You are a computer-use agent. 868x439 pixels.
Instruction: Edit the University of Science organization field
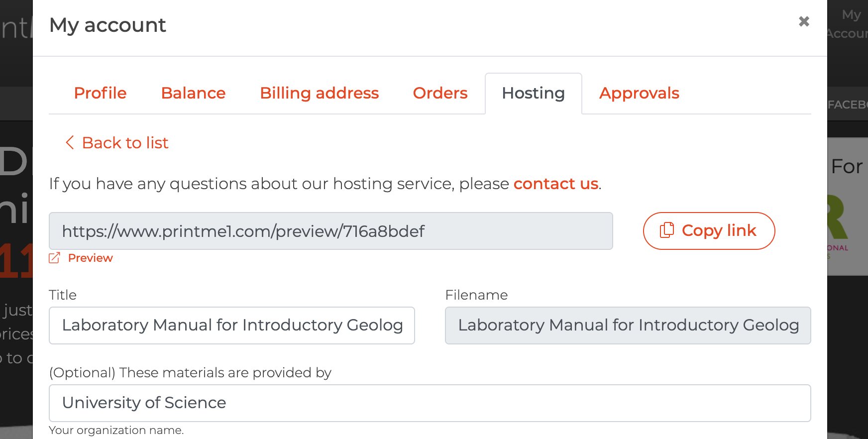430,403
